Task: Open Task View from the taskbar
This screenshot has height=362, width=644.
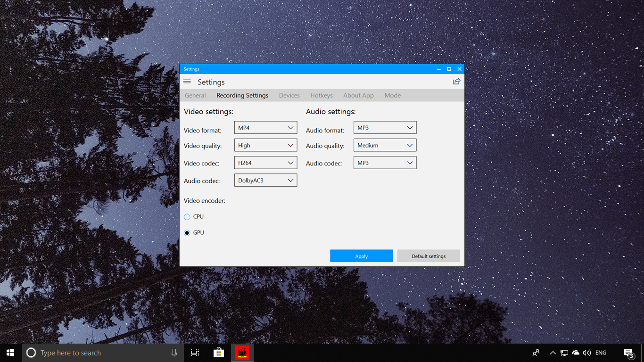Action: coord(195,352)
